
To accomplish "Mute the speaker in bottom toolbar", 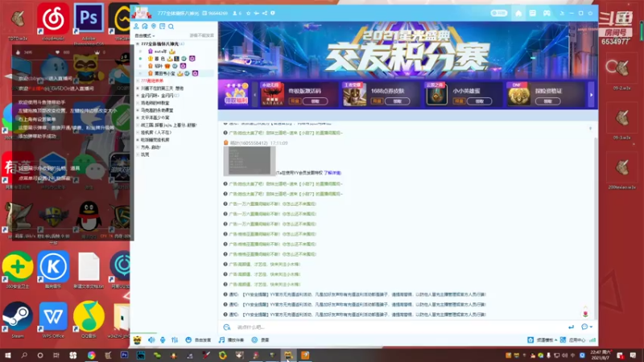I will pos(151,339).
